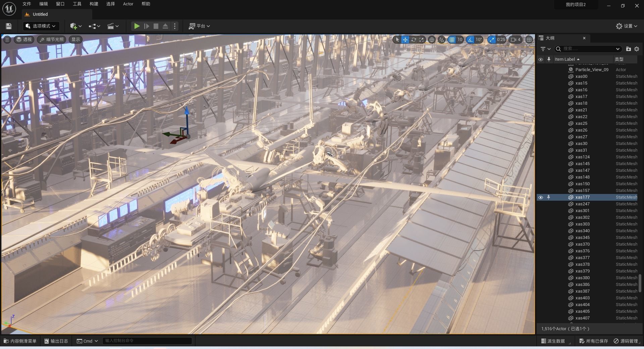Open outliner filter dropdown
The width and height of the screenshot is (644, 349).
(x=545, y=49)
